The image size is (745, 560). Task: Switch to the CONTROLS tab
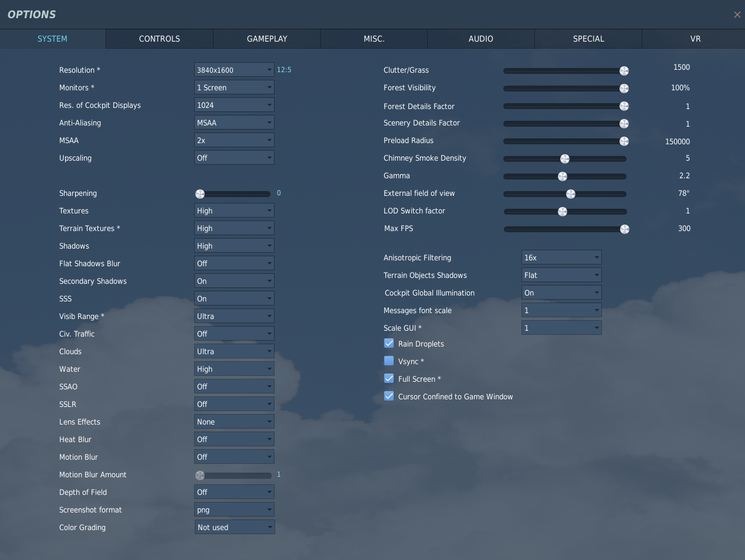pos(160,39)
